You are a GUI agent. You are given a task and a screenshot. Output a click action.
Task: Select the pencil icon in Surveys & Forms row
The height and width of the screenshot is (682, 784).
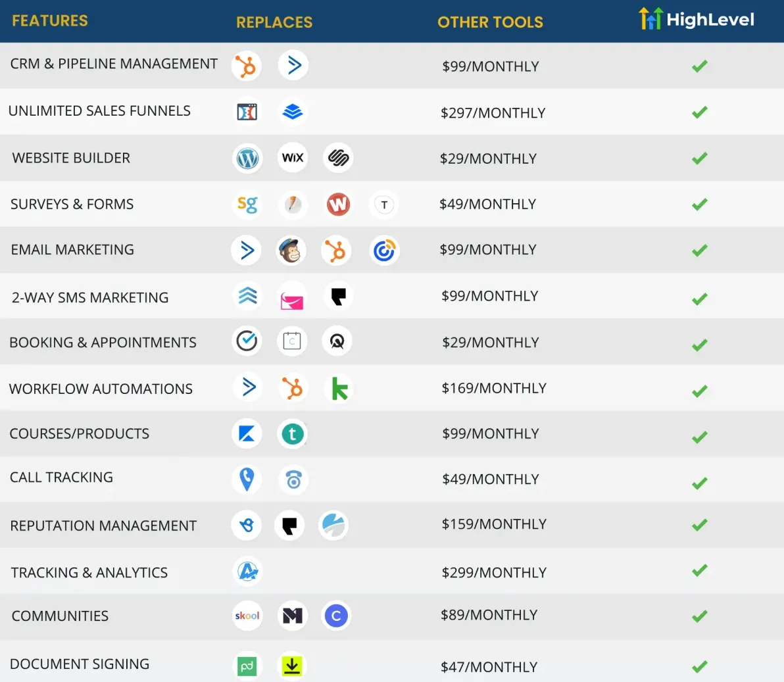point(293,204)
